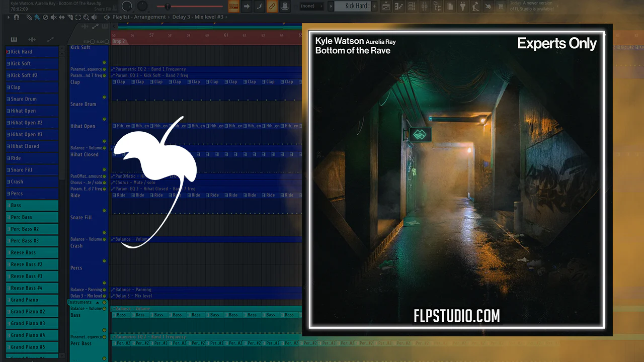Toggle typing keyboard to piano icon

pos(233,6)
